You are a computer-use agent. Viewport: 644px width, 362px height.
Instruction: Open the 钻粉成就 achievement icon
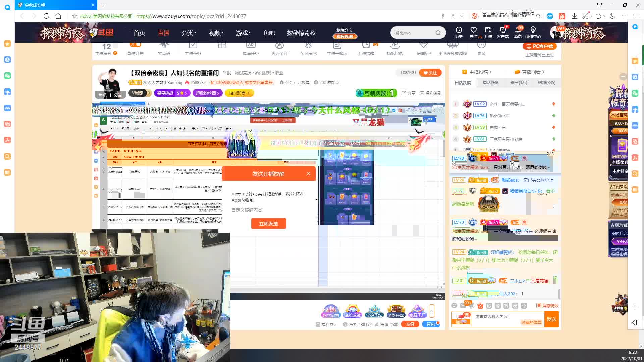coord(352,311)
